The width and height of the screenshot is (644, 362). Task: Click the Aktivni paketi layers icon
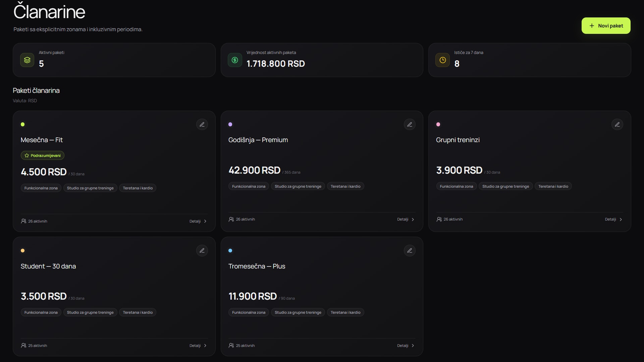27,60
